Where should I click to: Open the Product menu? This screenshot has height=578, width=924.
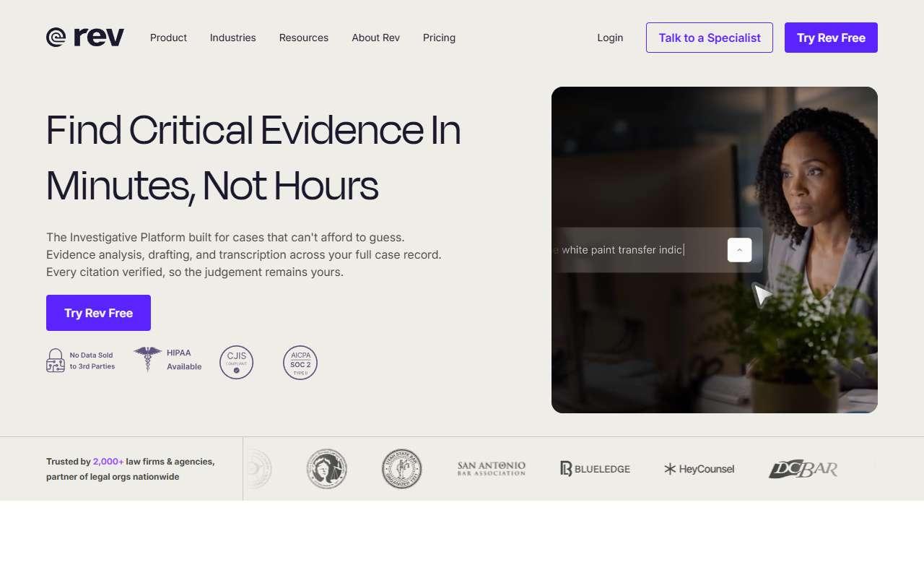(x=168, y=38)
